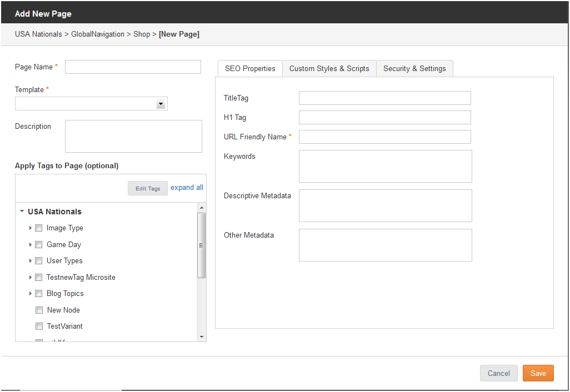Click the Edit Tags button

(x=148, y=189)
